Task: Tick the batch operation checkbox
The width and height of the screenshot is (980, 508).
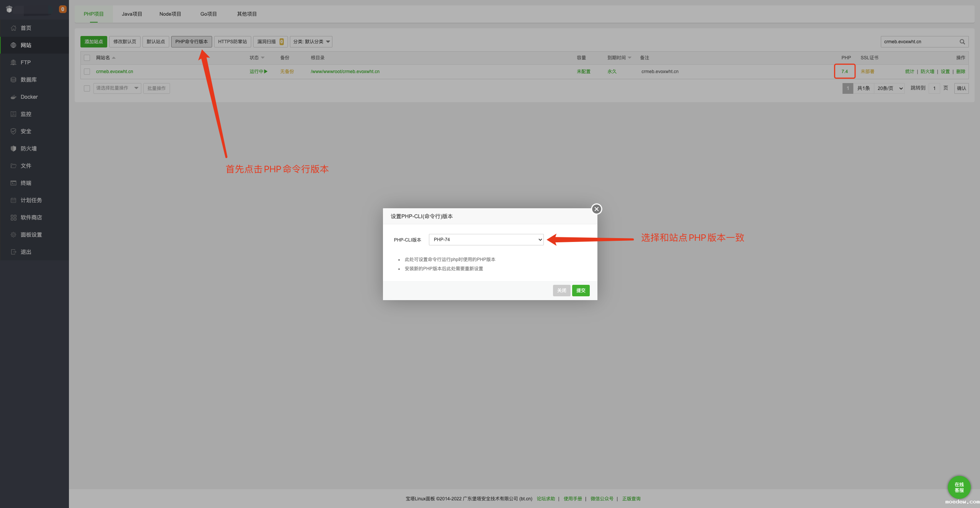Action: (87, 88)
